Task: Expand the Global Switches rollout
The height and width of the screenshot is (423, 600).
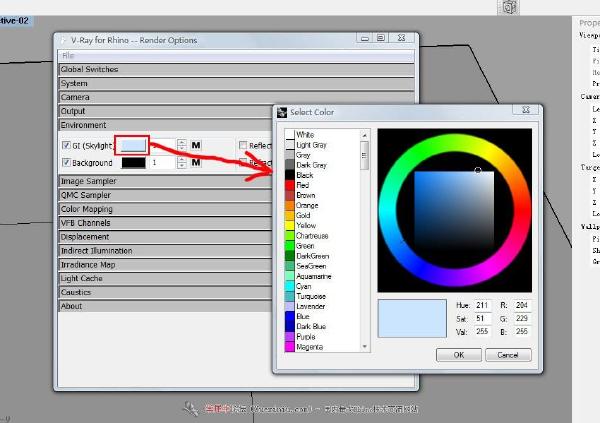Action: tap(236, 69)
